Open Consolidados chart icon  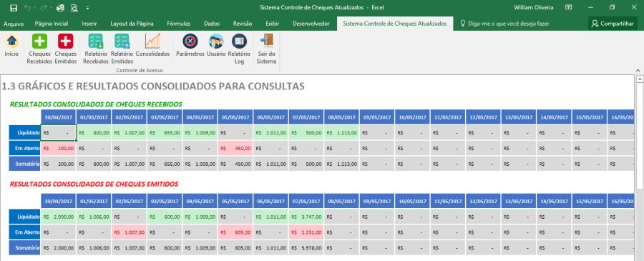pos(152,41)
